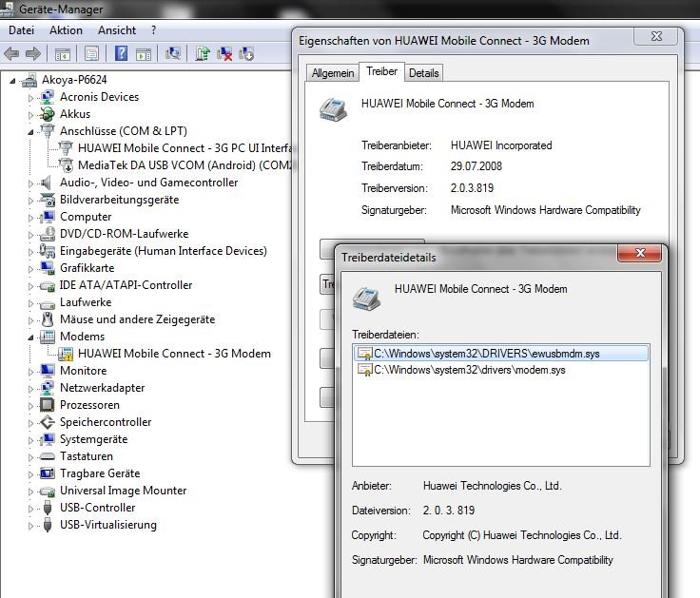The width and height of the screenshot is (700, 598).
Task: Click the Uninstall device icon with red X
Action: (224, 54)
